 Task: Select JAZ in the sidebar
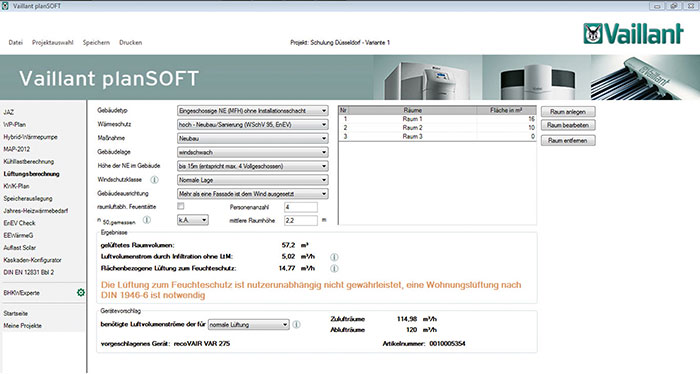click(8, 112)
